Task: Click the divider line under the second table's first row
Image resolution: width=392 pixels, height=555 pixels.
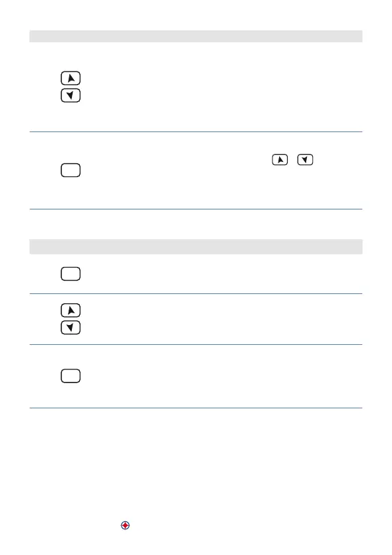Action: [196, 294]
